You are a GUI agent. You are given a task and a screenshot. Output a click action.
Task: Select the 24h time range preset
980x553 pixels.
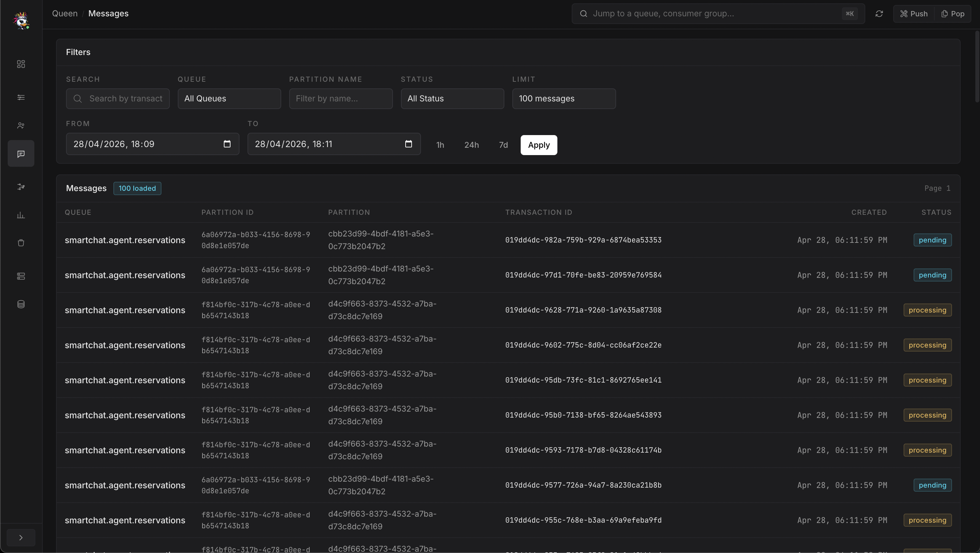pos(471,145)
